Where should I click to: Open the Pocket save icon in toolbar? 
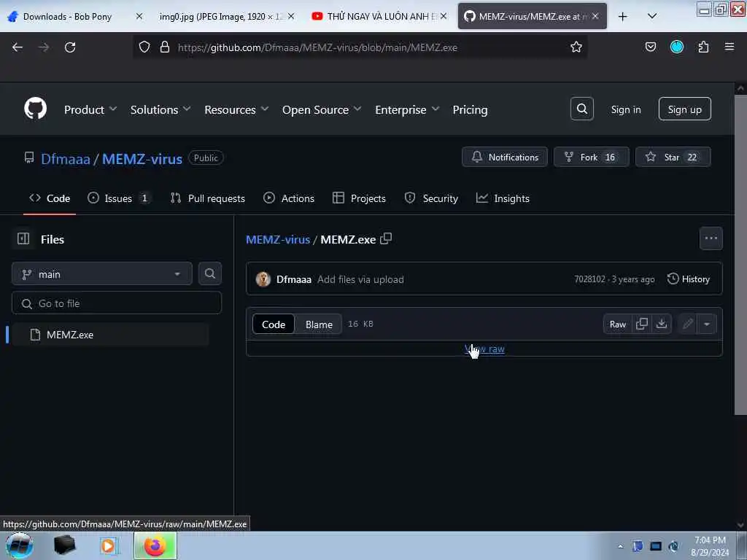(x=650, y=47)
